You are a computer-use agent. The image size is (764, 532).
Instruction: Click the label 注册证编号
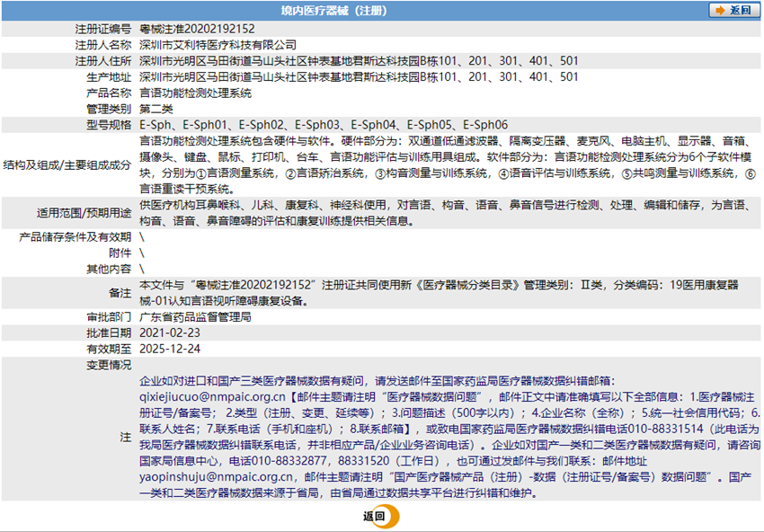102,29
